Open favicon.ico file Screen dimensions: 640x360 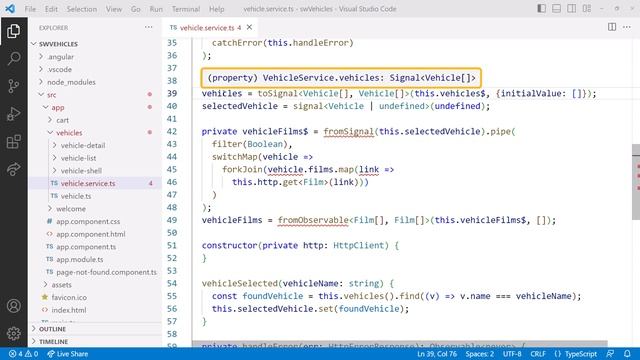coord(95,297)
